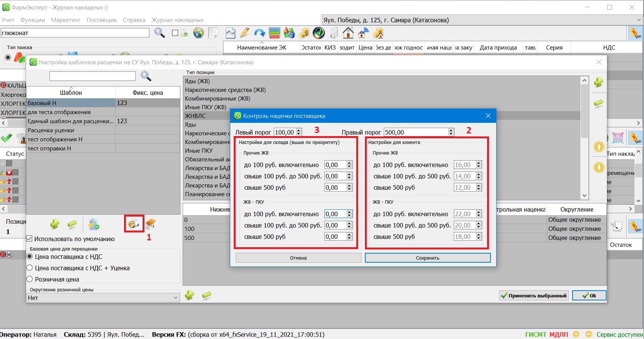The height and width of the screenshot is (339, 644).
Task: Open the 'Поставщик' menu
Action: pos(101,20)
